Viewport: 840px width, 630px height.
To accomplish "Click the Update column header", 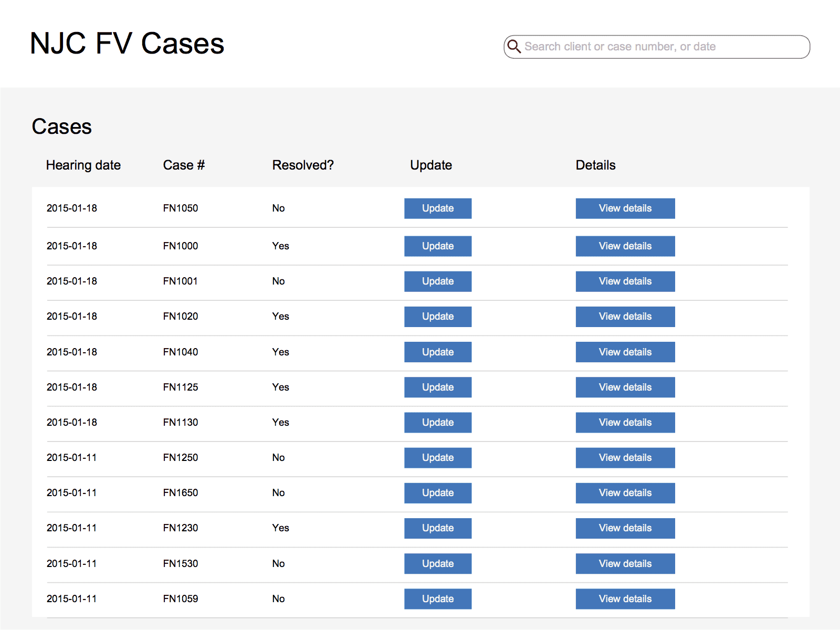I will pos(431,165).
